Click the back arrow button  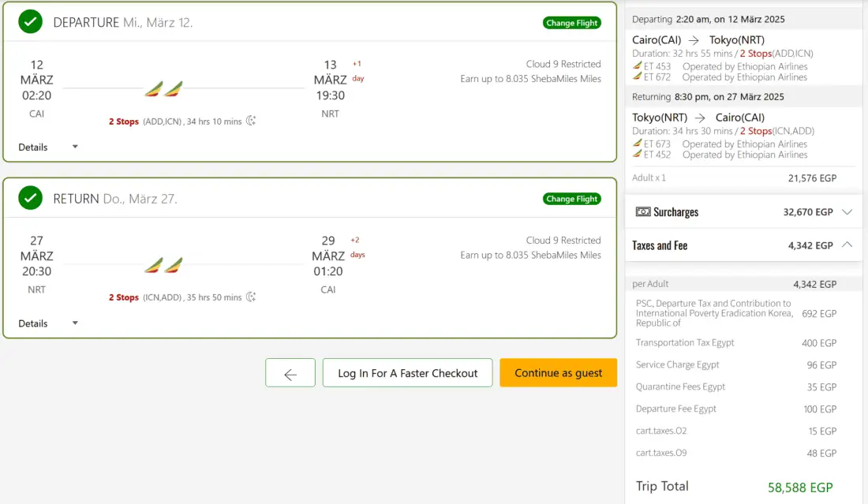click(x=290, y=373)
